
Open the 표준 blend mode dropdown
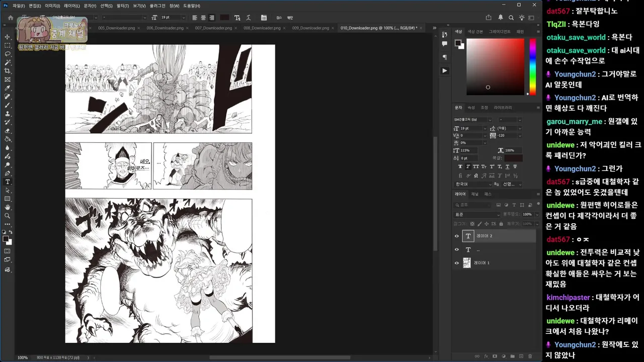(x=478, y=215)
